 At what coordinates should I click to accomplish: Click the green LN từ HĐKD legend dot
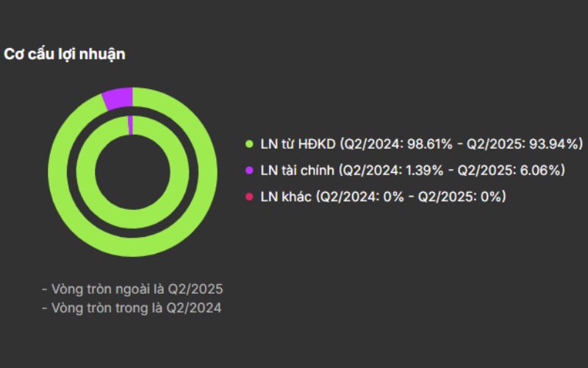(x=248, y=144)
